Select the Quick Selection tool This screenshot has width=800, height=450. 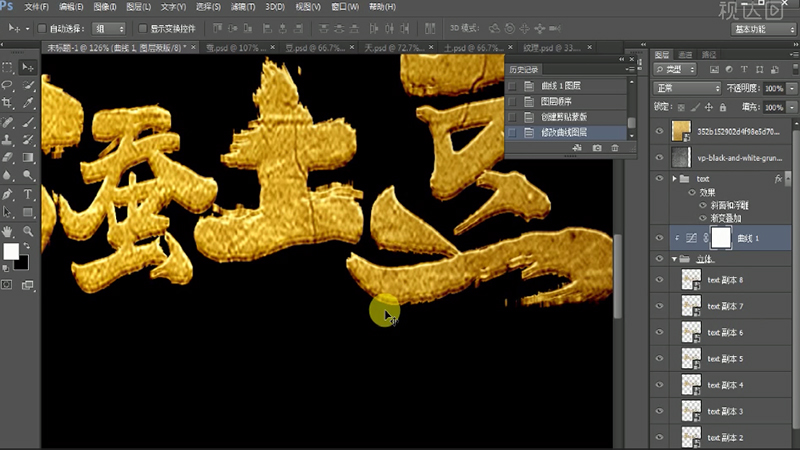[x=28, y=85]
